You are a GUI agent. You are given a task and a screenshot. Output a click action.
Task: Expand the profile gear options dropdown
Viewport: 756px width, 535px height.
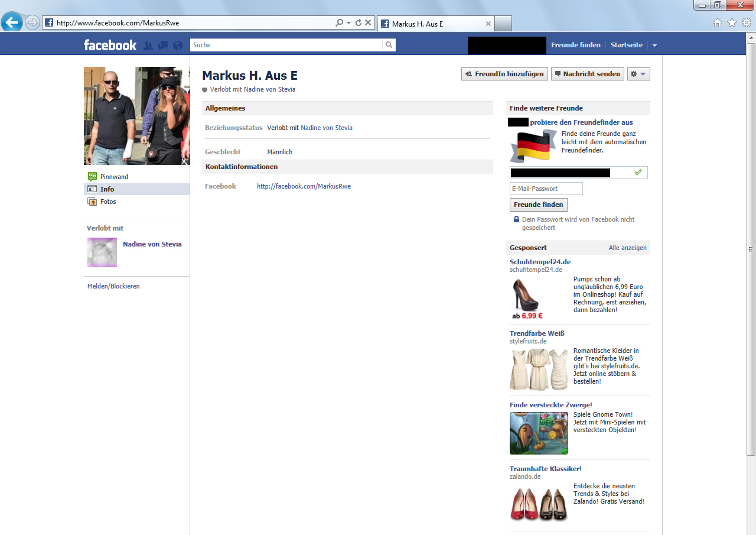[x=638, y=74]
